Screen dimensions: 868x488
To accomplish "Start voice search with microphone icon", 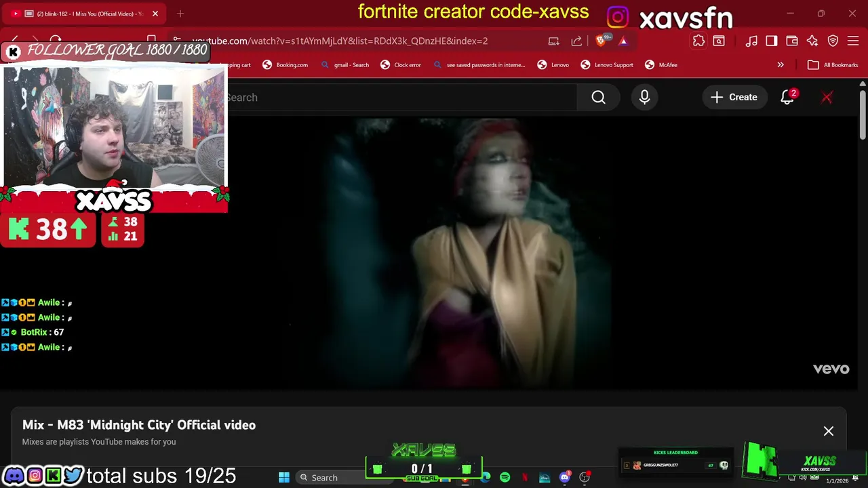I will coord(644,98).
